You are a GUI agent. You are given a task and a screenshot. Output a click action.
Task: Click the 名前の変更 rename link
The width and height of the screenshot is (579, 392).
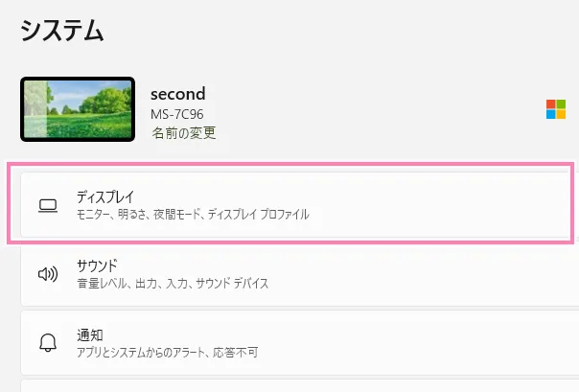coord(183,133)
